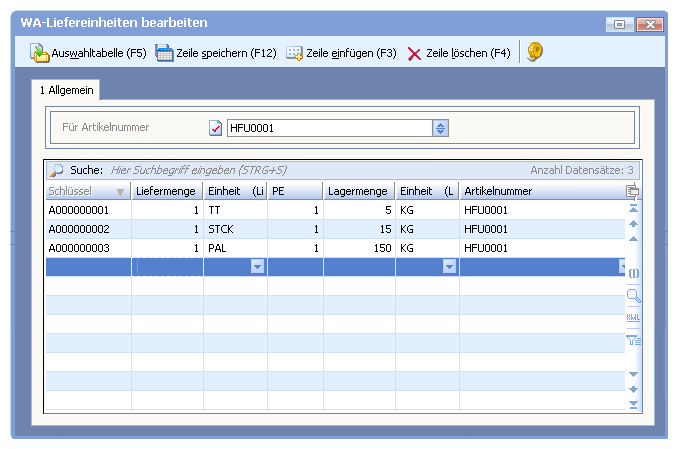This screenshot has width=678, height=449.
Task: Open the Auswahltabelle (F5) selection table
Action: tap(88, 53)
